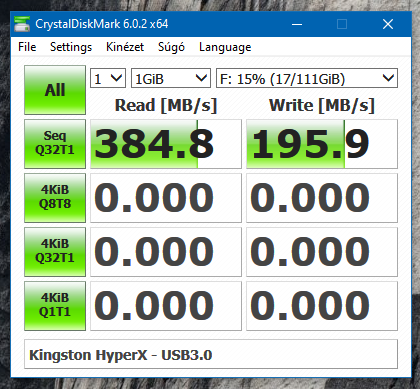This screenshot has width=420, height=389.
Task: Click the 4KiB Q8T8 write result
Action: (x=322, y=198)
